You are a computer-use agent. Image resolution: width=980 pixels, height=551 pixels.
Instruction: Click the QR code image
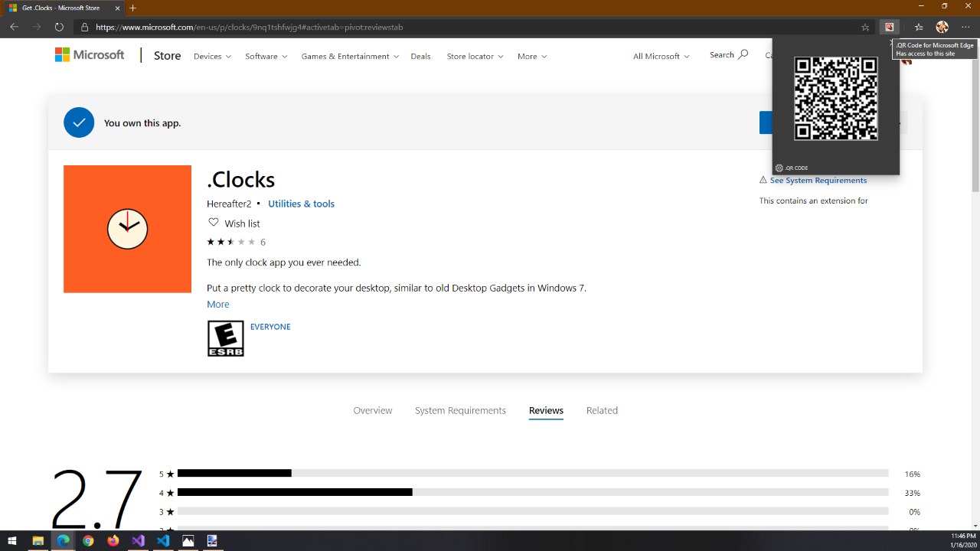[836, 98]
